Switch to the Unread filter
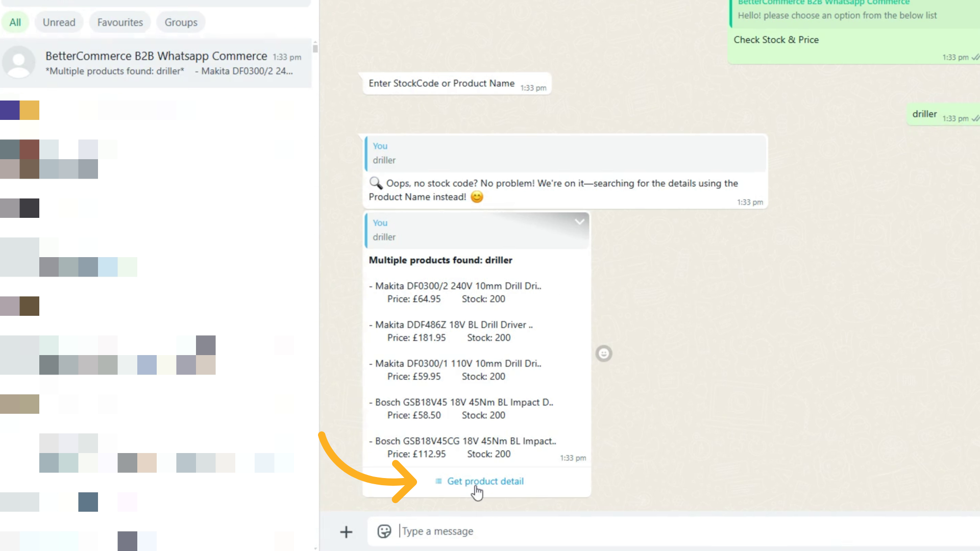 pos(59,22)
